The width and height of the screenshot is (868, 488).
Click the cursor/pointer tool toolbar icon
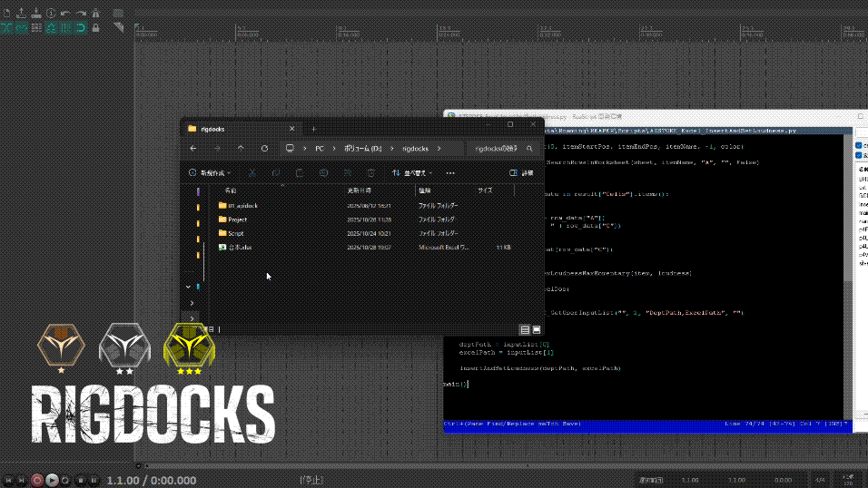tap(118, 27)
